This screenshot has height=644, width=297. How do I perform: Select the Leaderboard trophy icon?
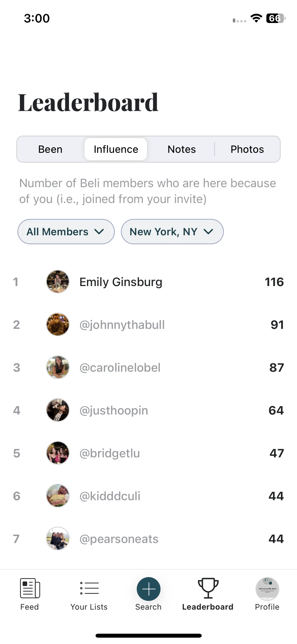208,588
